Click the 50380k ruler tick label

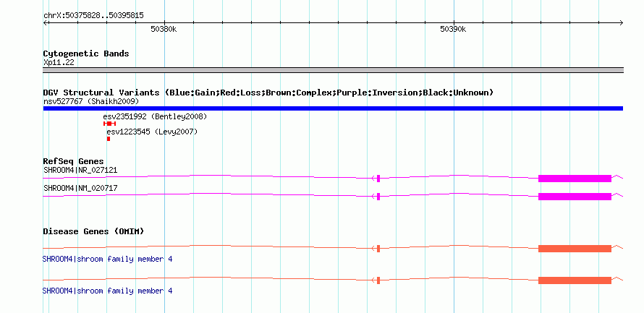[x=164, y=30]
